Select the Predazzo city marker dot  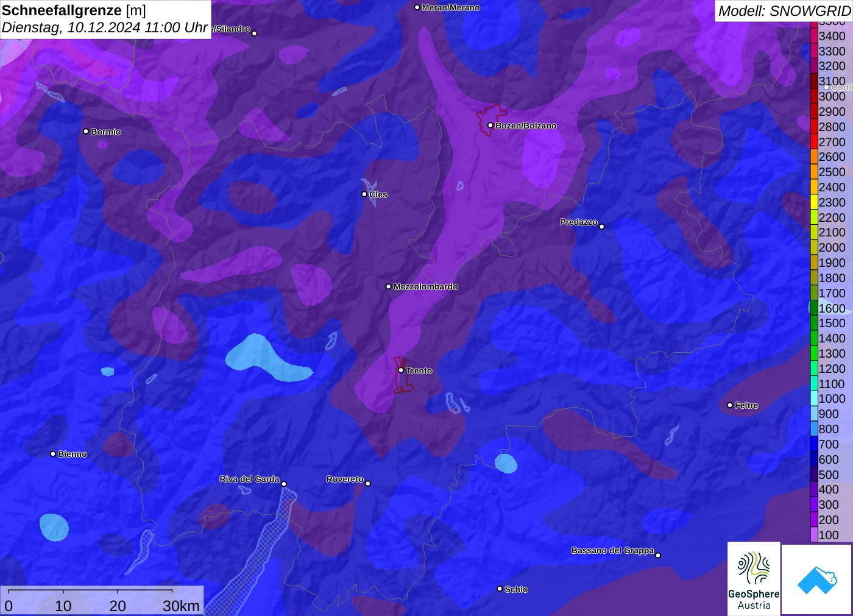coord(602,227)
